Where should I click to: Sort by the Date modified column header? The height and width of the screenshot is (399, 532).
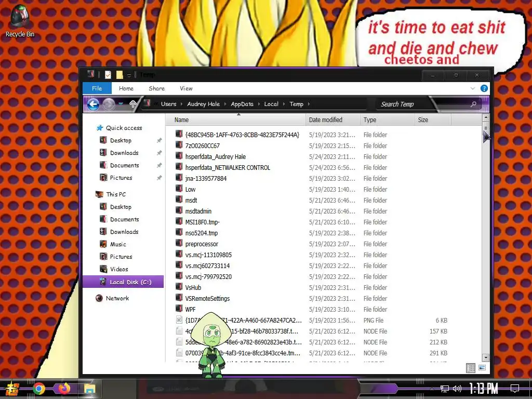tap(333, 120)
